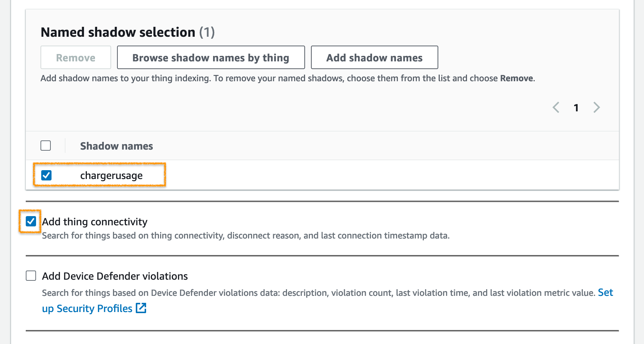Image resolution: width=644 pixels, height=344 pixels.
Task: Select page number 1 in pagination
Action: [x=576, y=108]
